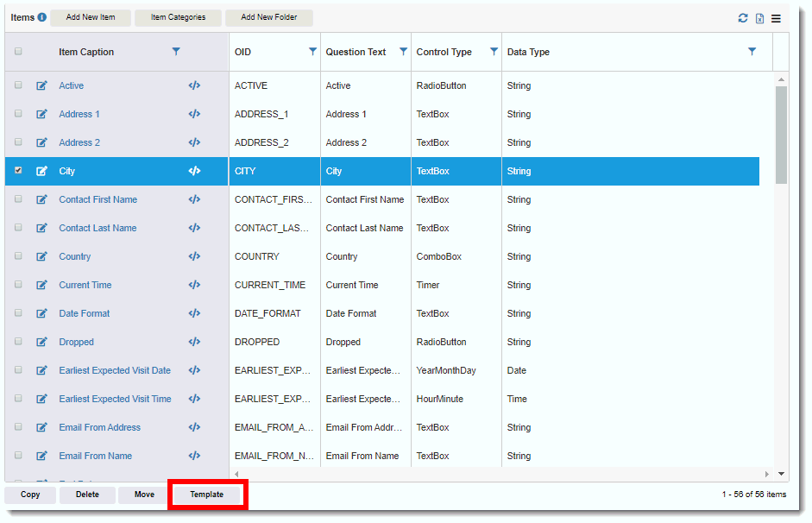Image resolution: width=812 pixels, height=523 pixels.
Task: Open Item Categories
Action: 178,17
